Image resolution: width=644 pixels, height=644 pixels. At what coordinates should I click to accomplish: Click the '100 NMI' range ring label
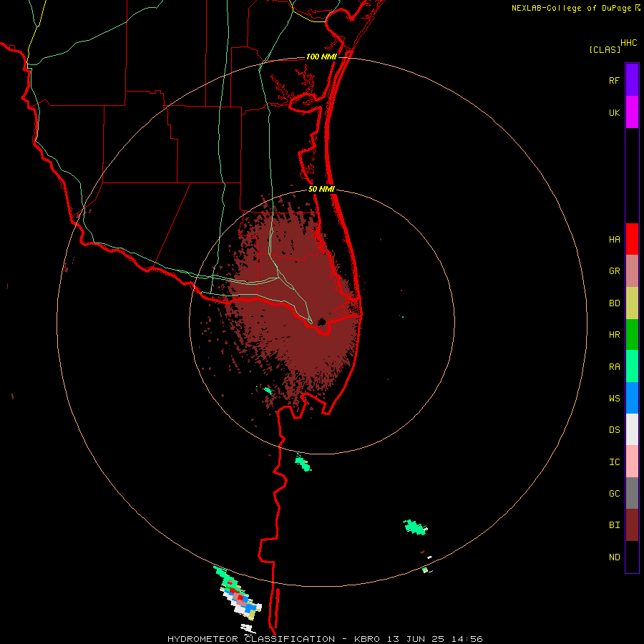point(321,57)
